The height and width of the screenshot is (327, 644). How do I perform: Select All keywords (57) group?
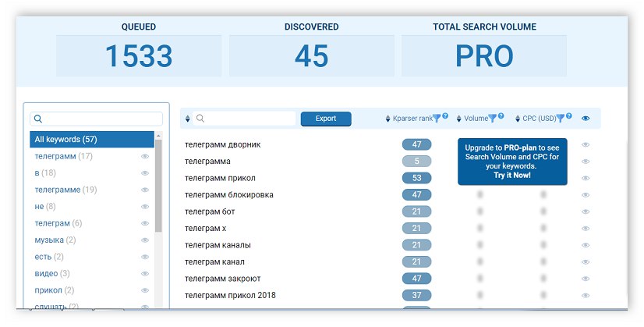pyautogui.click(x=92, y=140)
